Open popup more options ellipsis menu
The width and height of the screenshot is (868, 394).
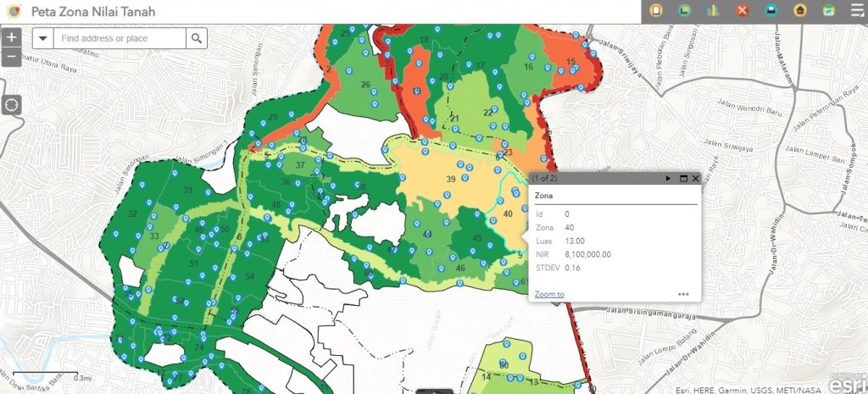[683, 294]
